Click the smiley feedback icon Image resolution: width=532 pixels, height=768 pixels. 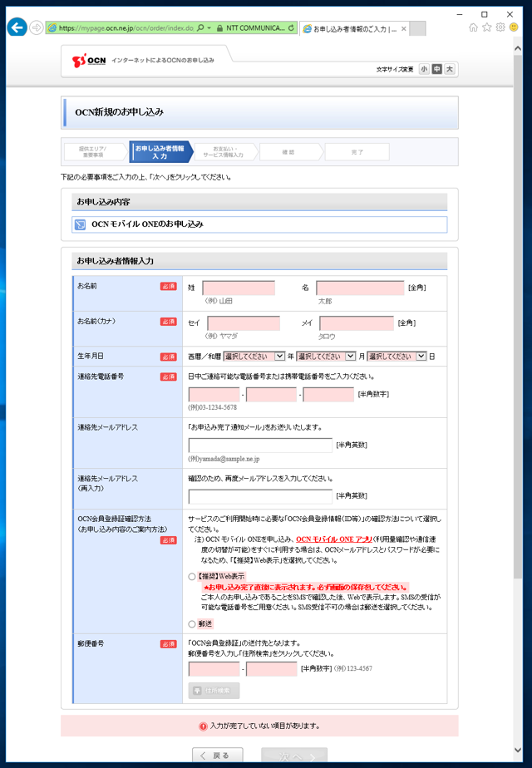(x=514, y=27)
